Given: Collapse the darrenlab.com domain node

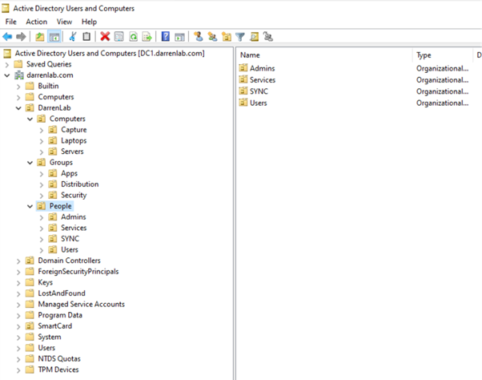Looking at the screenshot, I should pos(7,75).
